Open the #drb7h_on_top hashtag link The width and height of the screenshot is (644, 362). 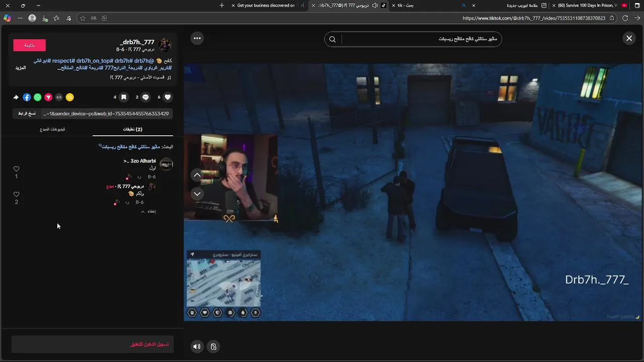(x=95, y=61)
